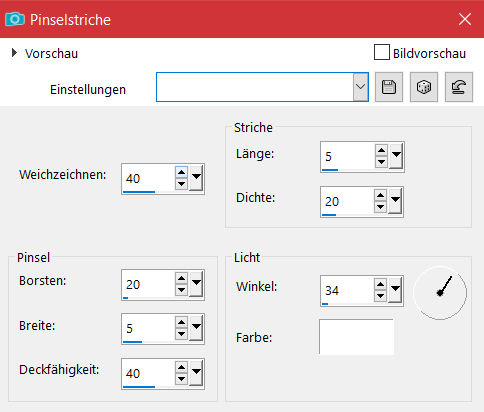Open the Einstellungen preset dropdown
Viewport: 484px width, 412px height.
(360, 87)
